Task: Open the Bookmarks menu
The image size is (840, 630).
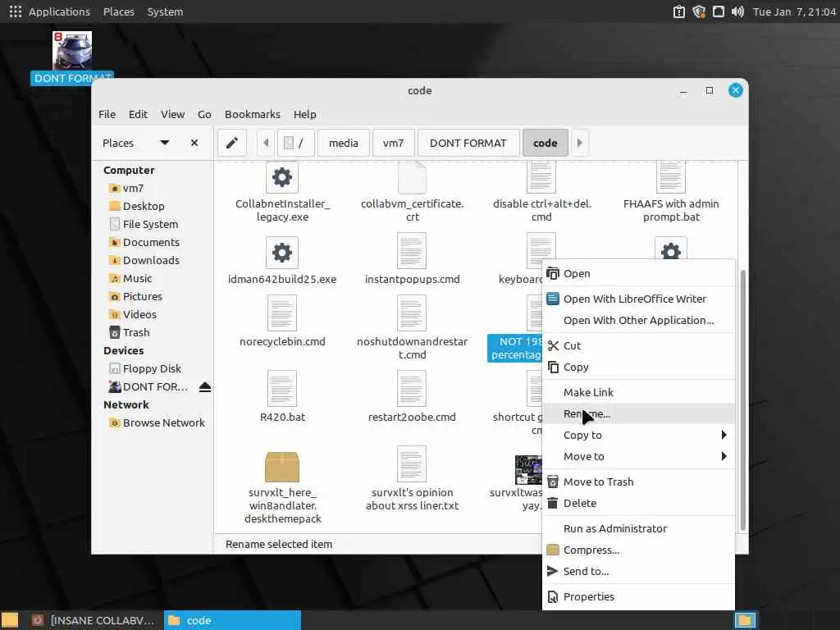Action: [253, 114]
